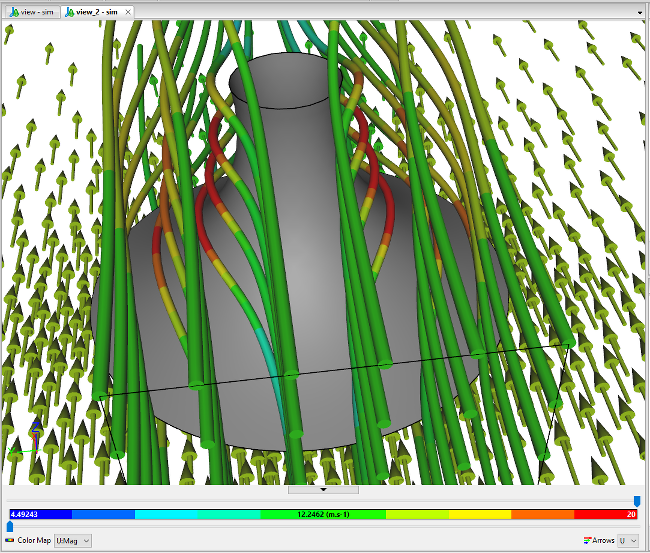Image resolution: width=650 pixels, height=553 pixels.
Task: Click the view_2 tab icon
Action: (x=70, y=11)
